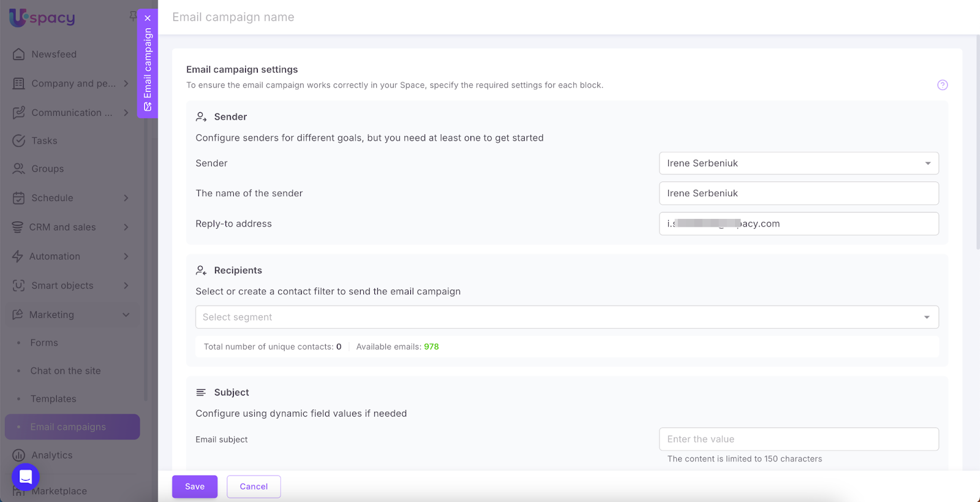
Task: Click the Tasks checkmark icon
Action: click(19, 141)
